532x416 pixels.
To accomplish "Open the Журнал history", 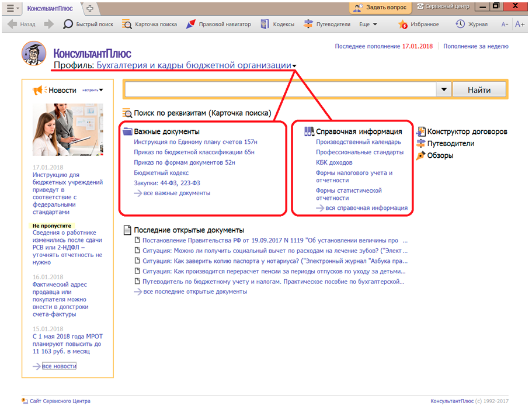I will click(x=471, y=25).
